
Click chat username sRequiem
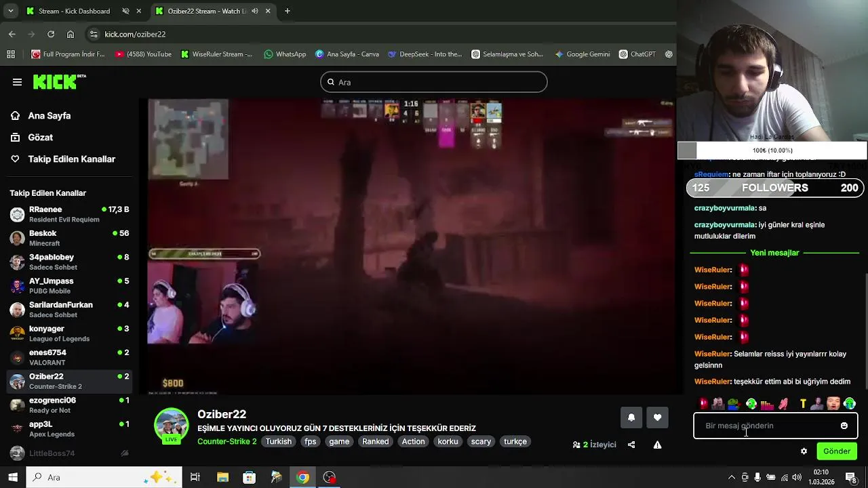(x=711, y=175)
